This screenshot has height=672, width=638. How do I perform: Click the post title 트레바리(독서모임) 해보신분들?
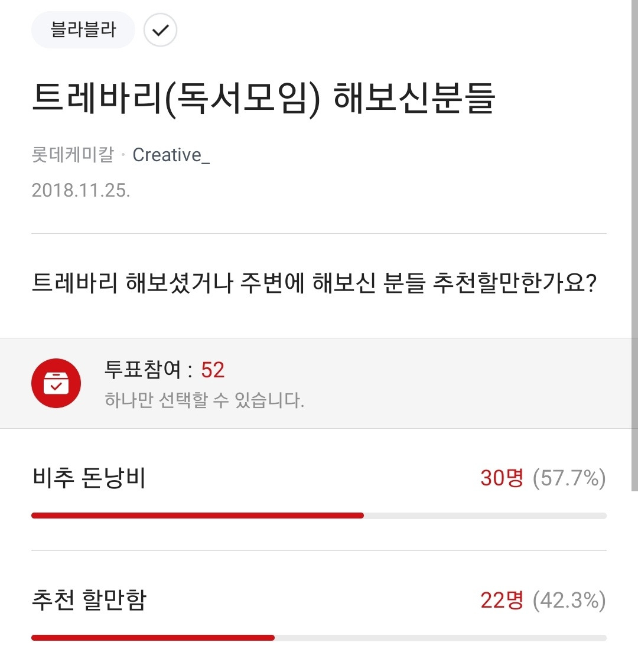point(263,98)
